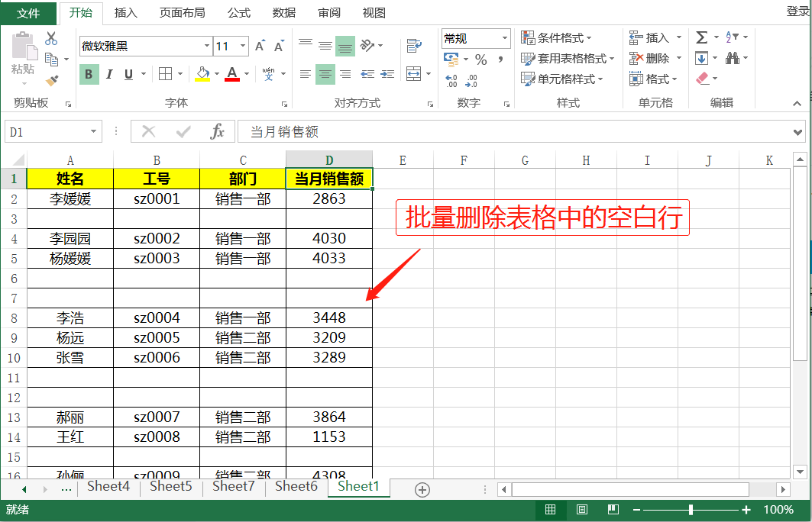Viewport: 812px width, 522px height.
Task: Click the Fill down arrow icon
Action: (x=702, y=58)
